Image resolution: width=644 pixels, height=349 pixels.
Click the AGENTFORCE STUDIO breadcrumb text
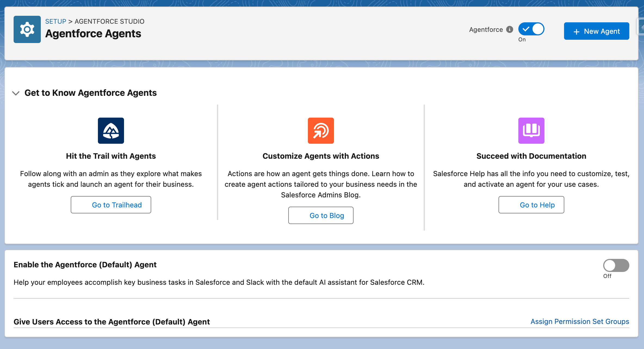pos(110,21)
